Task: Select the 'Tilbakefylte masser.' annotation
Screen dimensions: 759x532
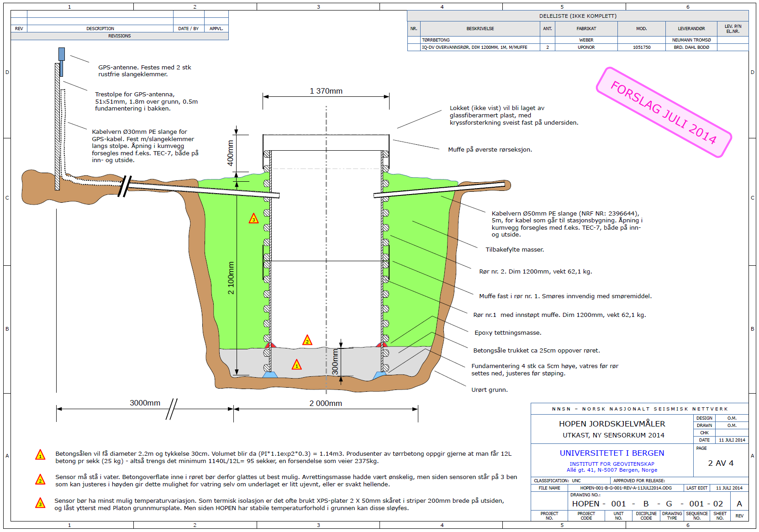Action: click(515, 250)
